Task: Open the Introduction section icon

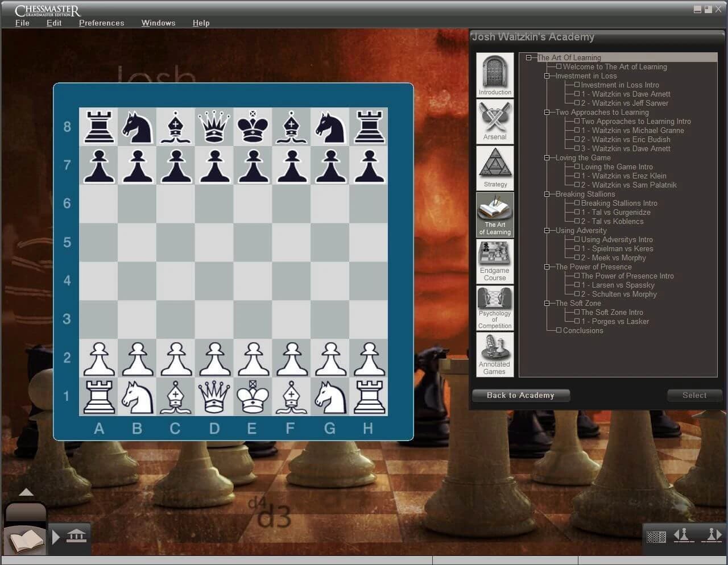Action: tap(495, 74)
